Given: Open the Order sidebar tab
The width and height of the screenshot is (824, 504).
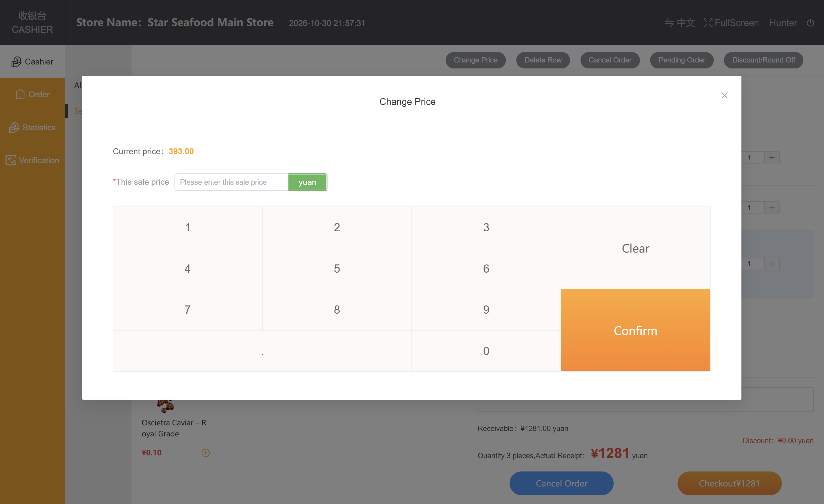Looking at the screenshot, I should [33, 94].
